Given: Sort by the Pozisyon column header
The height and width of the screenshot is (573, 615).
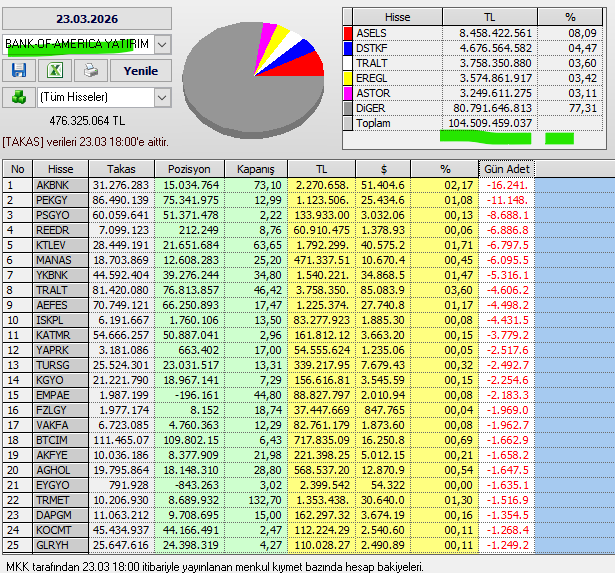Looking at the screenshot, I should pos(189,169).
